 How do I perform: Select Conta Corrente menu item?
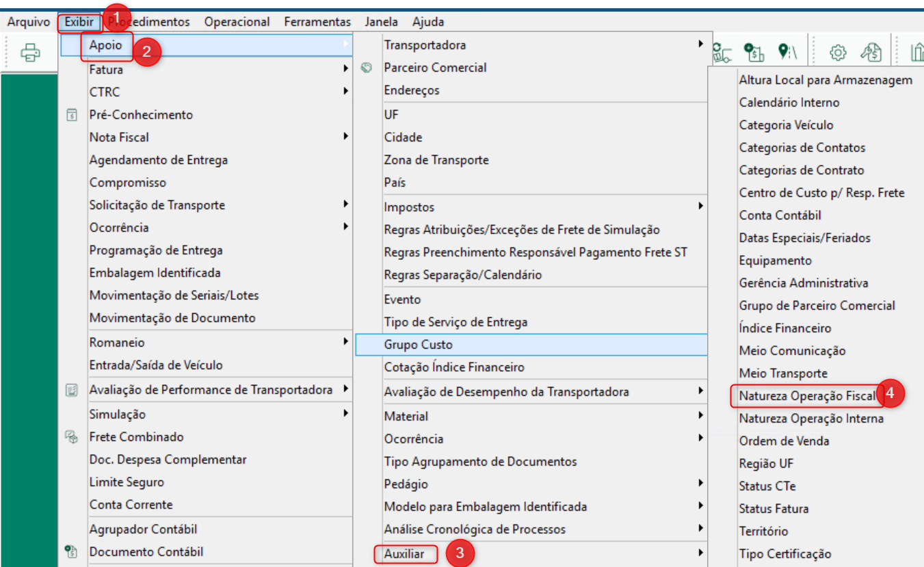(x=131, y=505)
